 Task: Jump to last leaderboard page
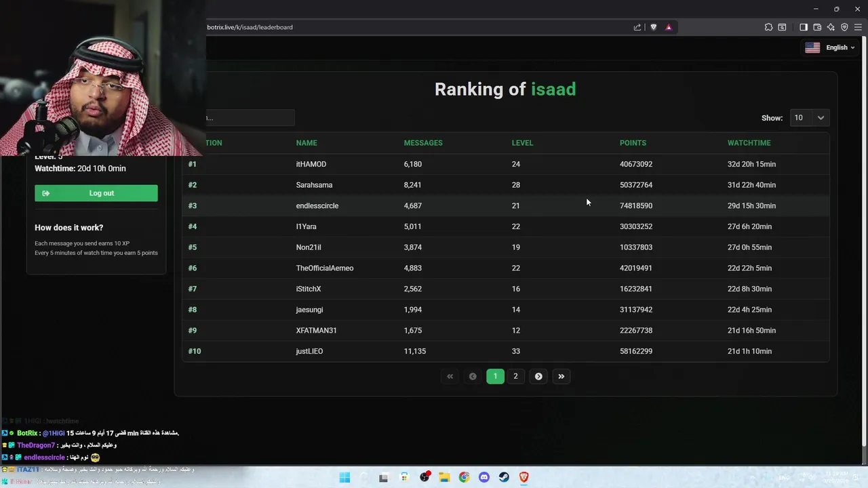[561, 376]
